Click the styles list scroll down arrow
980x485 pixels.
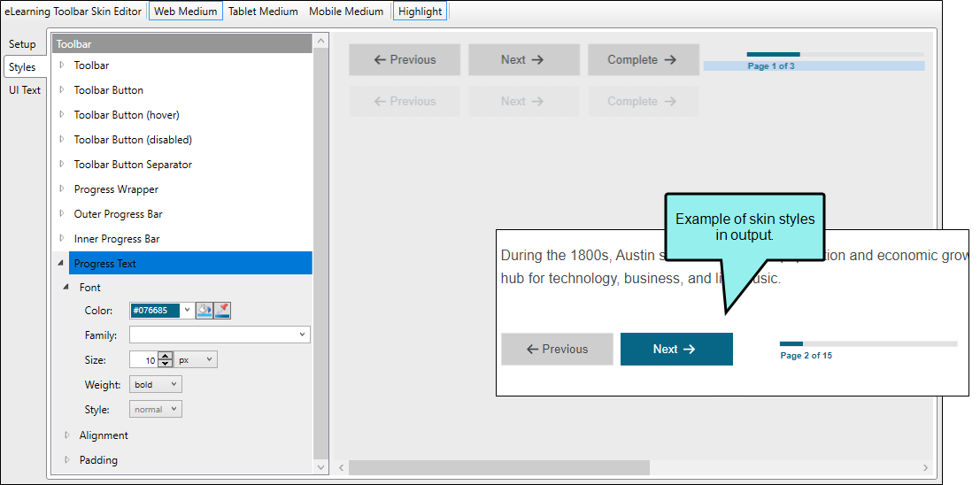point(320,467)
